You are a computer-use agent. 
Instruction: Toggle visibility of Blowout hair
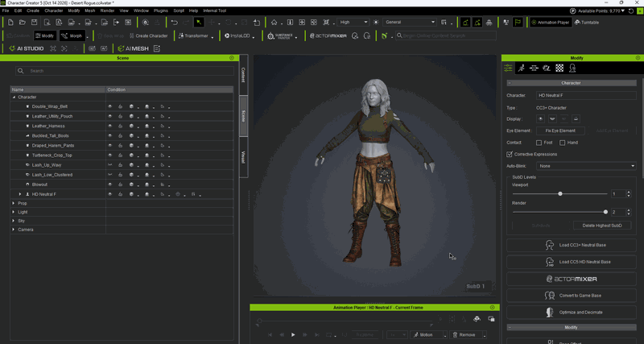click(110, 184)
